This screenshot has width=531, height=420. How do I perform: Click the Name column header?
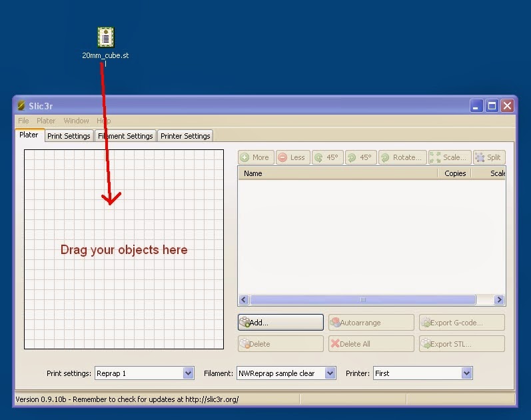coord(338,173)
